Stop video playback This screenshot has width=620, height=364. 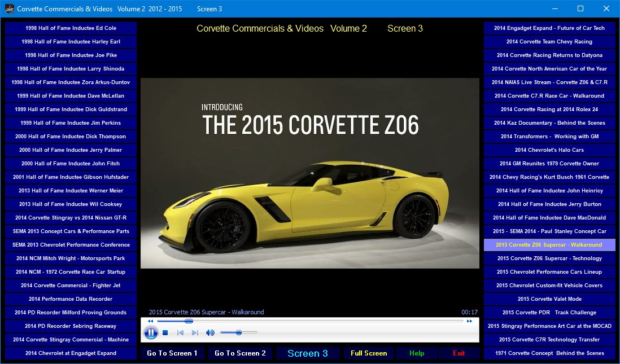[x=165, y=333]
